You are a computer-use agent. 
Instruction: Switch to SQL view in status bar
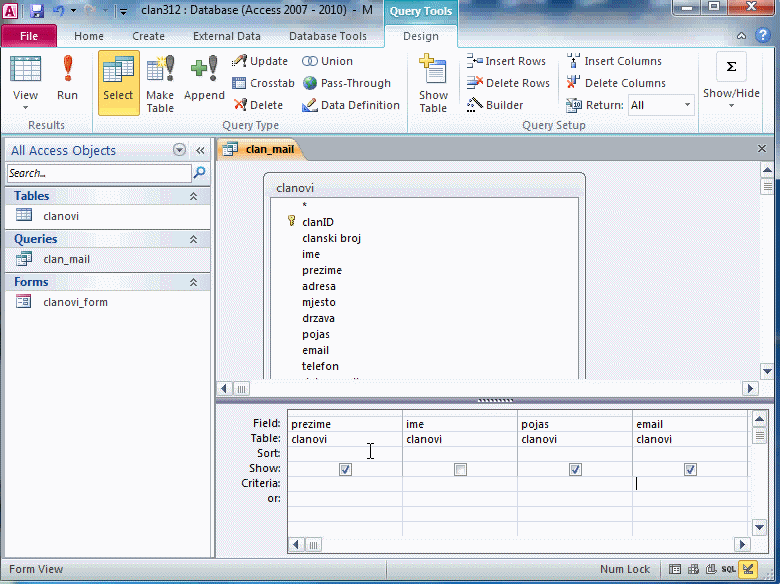click(729, 569)
